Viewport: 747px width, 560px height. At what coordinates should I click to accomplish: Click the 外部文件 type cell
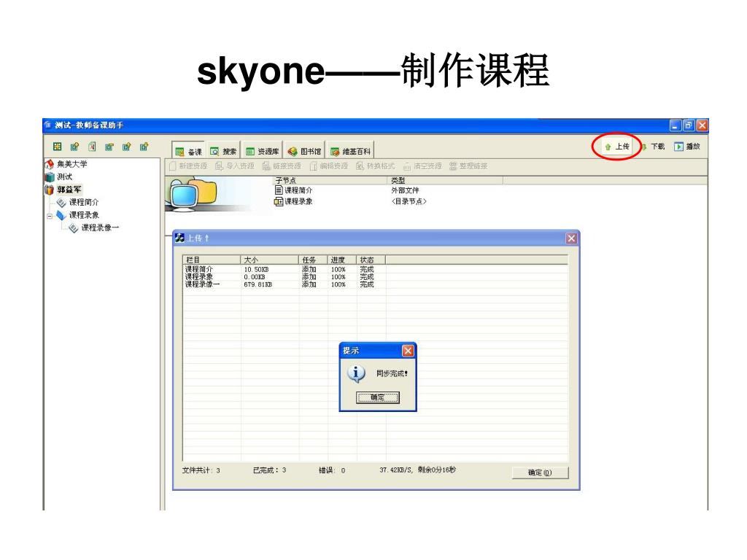tap(405, 190)
